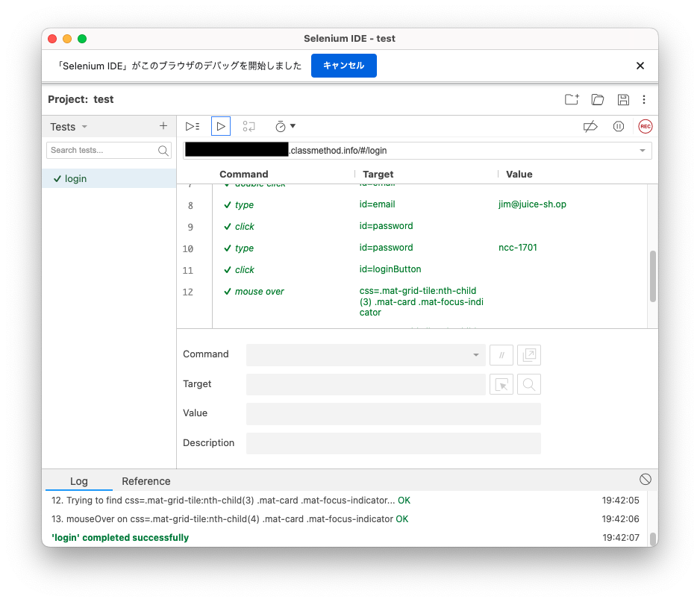Select row 10 type password command

coord(412,248)
